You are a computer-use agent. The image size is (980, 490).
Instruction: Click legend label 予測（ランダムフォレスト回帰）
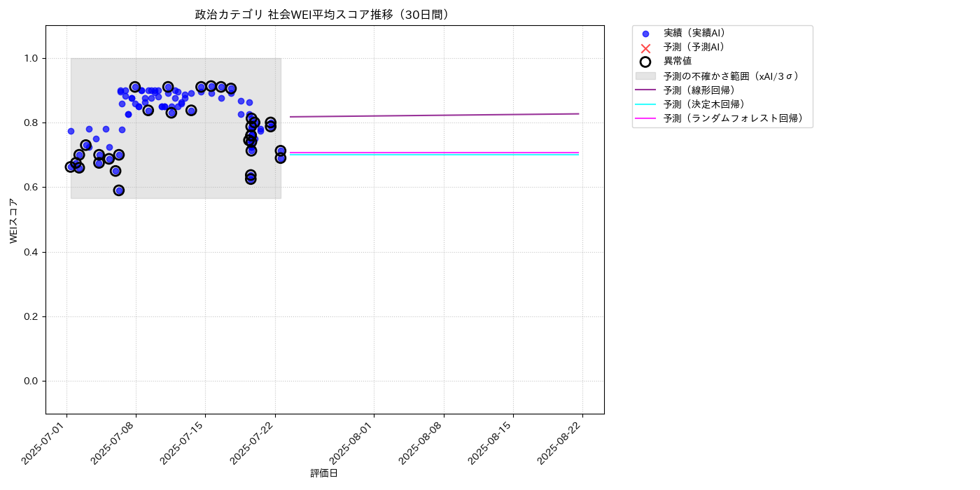tap(733, 118)
